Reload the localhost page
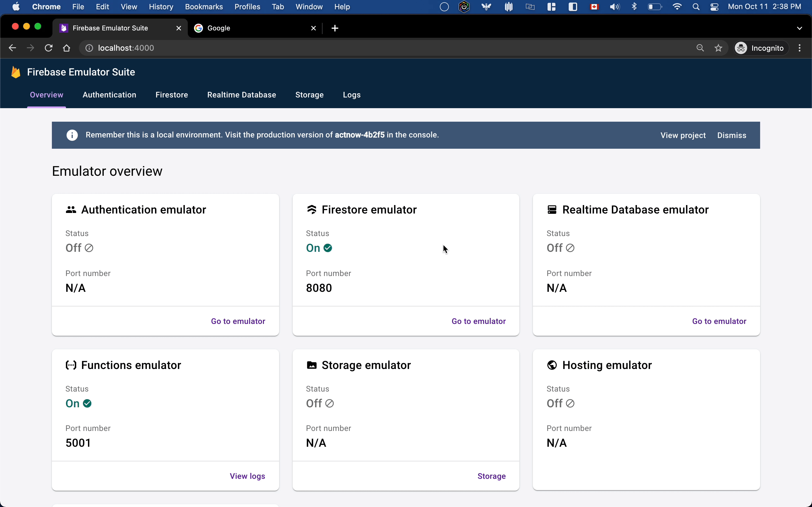The height and width of the screenshot is (507, 812). (x=49, y=48)
